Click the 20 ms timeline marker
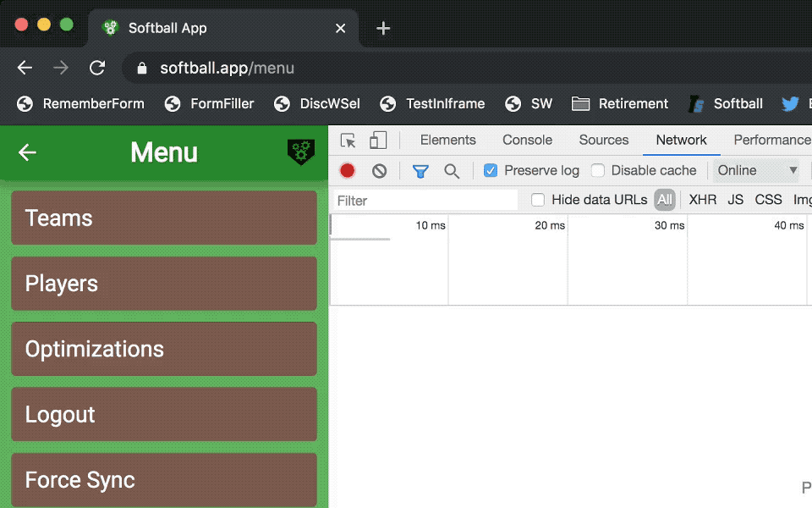The image size is (812, 508). point(550,225)
